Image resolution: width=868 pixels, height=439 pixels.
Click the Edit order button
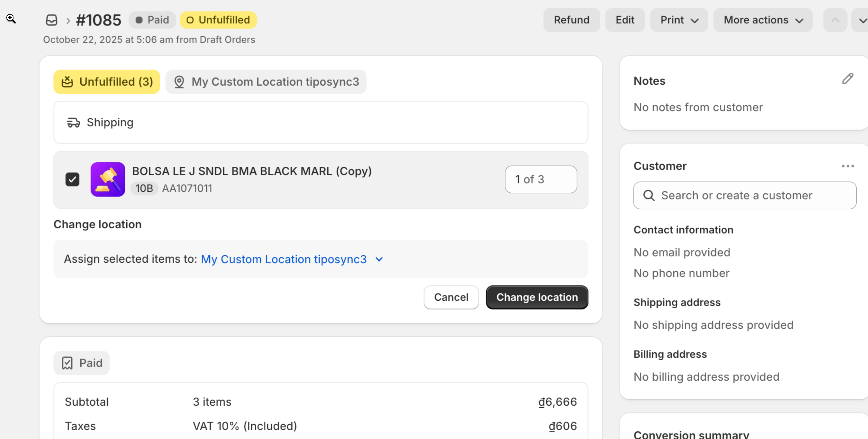625,20
